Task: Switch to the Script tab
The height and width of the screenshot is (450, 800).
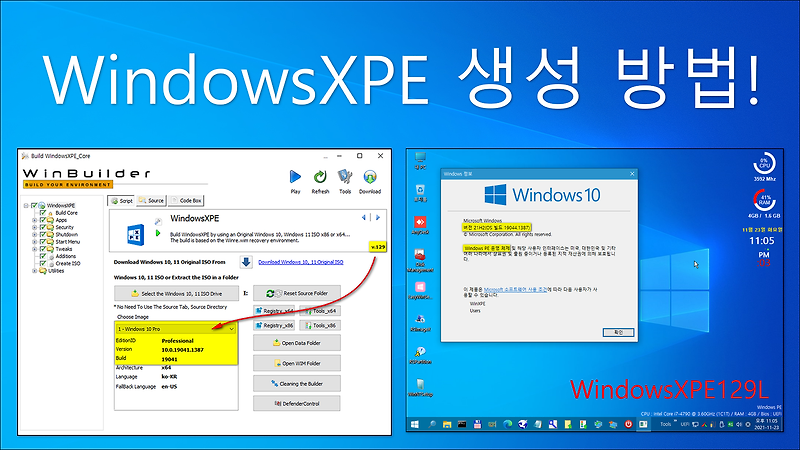Action: [121, 201]
